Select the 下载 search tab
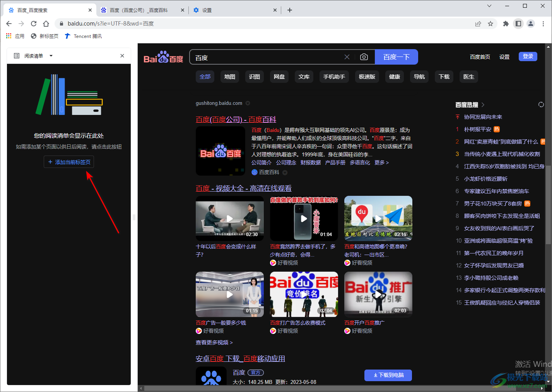Image resolution: width=552 pixels, height=392 pixels. tap(444, 77)
